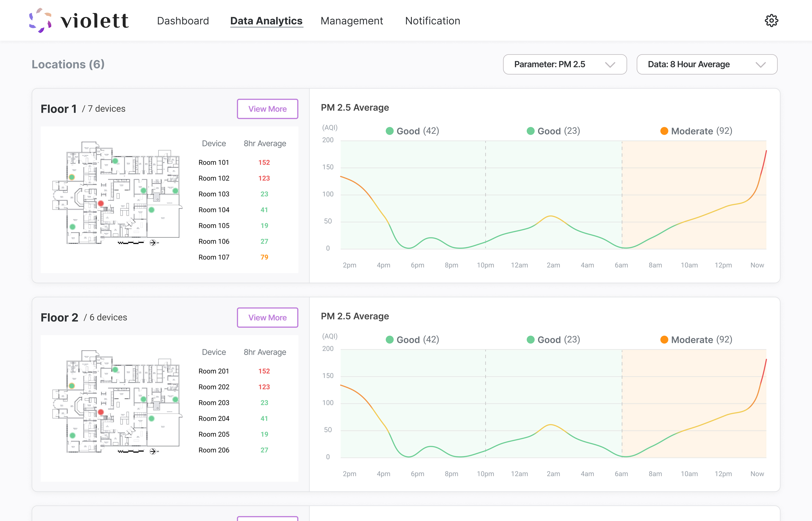Click Floor 1 chart orange Moderate legend dot
Screen dimensions: 812x521
[x=664, y=131]
